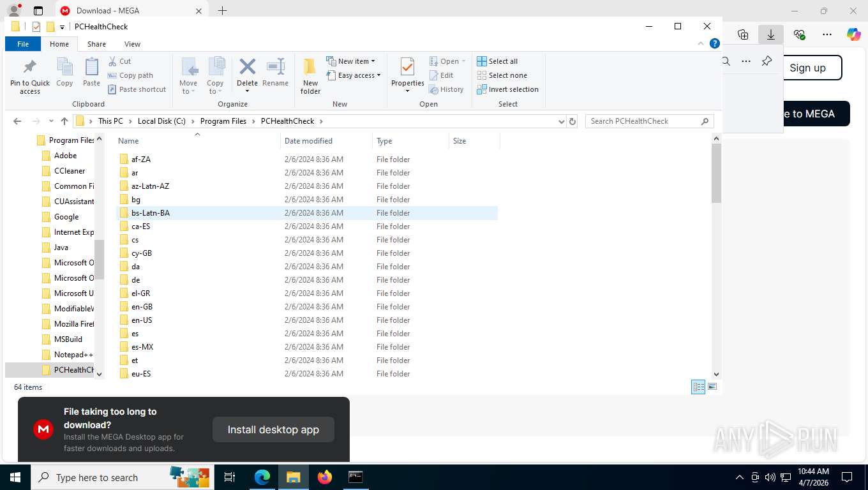Image resolution: width=868 pixels, height=490 pixels.
Task: Click Program Files in address breadcrumb
Action: coord(223,121)
